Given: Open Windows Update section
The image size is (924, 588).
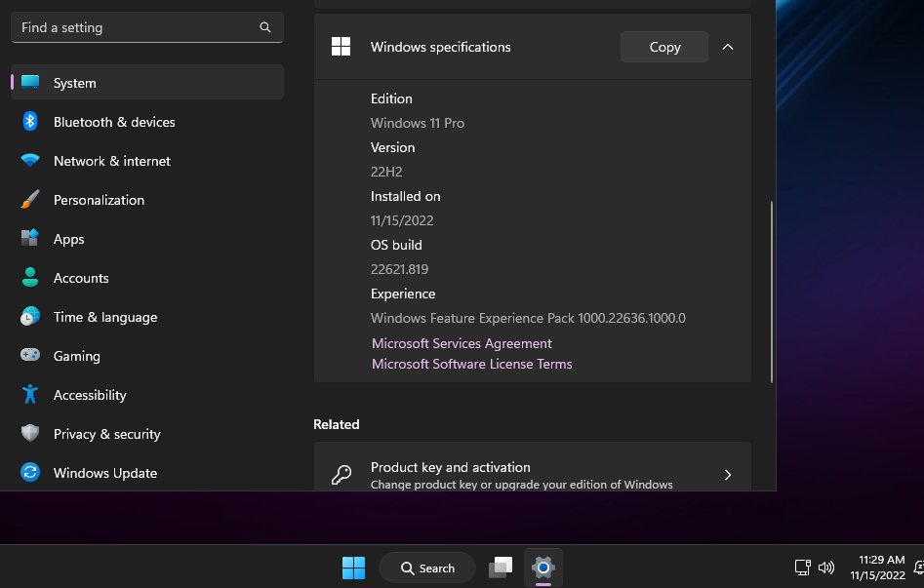Looking at the screenshot, I should pos(104,473).
